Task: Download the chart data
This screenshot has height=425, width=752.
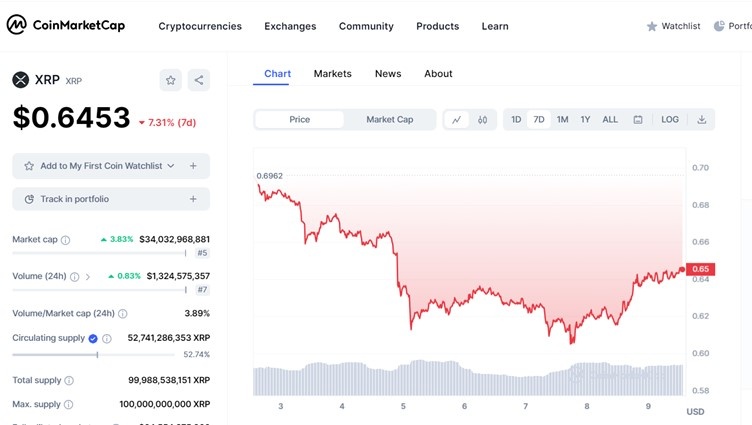Action: point(701,120)
